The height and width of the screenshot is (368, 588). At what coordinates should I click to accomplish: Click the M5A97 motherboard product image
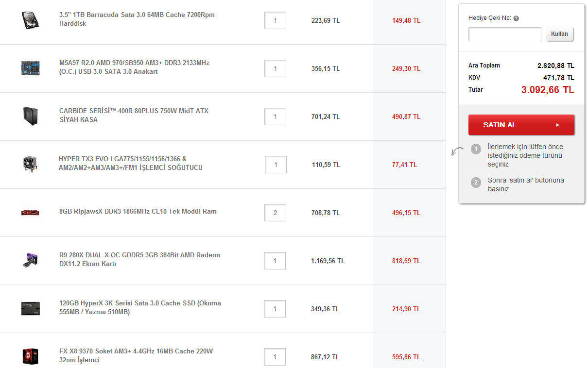pyautogui.click(x=30, y=68)
